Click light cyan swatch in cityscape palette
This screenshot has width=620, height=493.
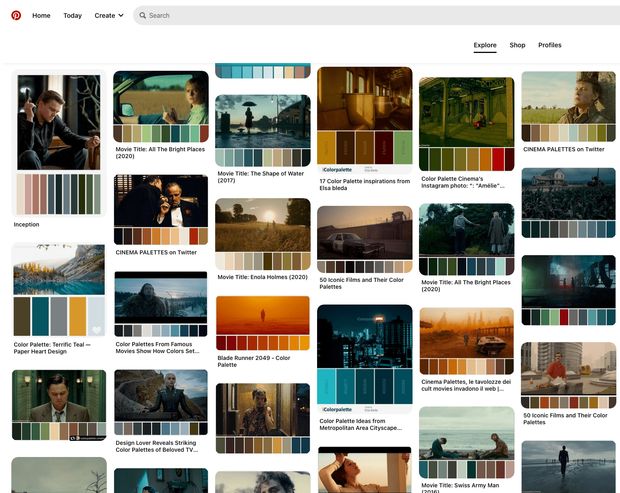(x=327, y=387)
